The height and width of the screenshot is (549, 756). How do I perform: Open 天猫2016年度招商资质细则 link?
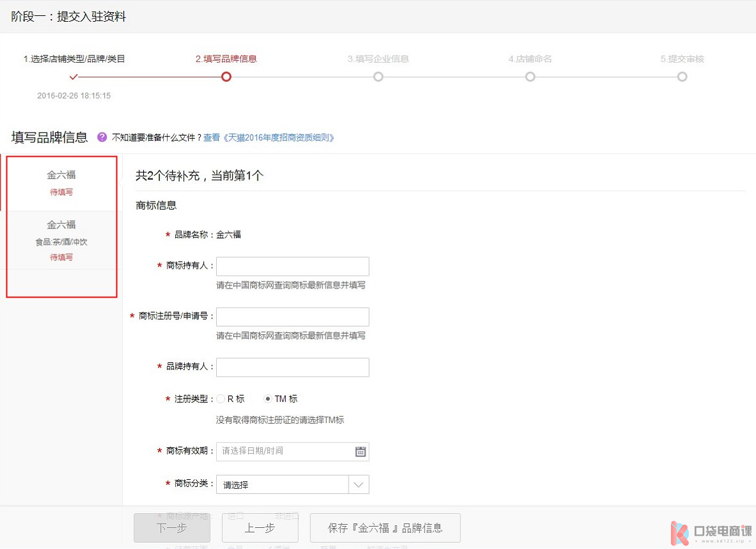click(x=269, y=138)
